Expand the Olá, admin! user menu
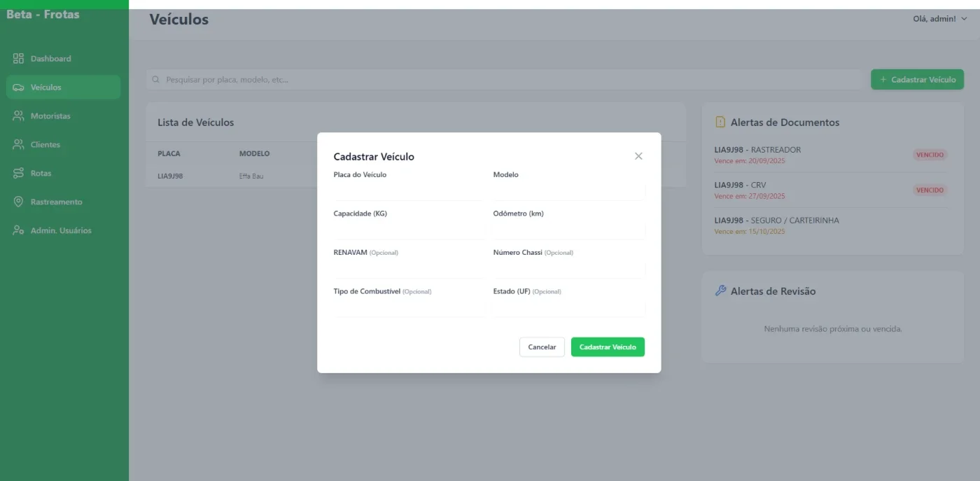980x481 pixels. (940, 19)
